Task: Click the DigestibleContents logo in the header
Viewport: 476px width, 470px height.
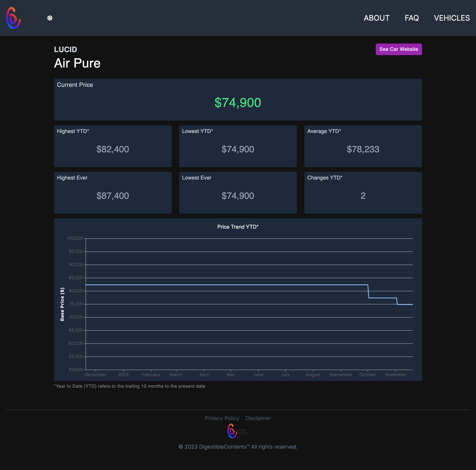Action: [x=22, y=18]
